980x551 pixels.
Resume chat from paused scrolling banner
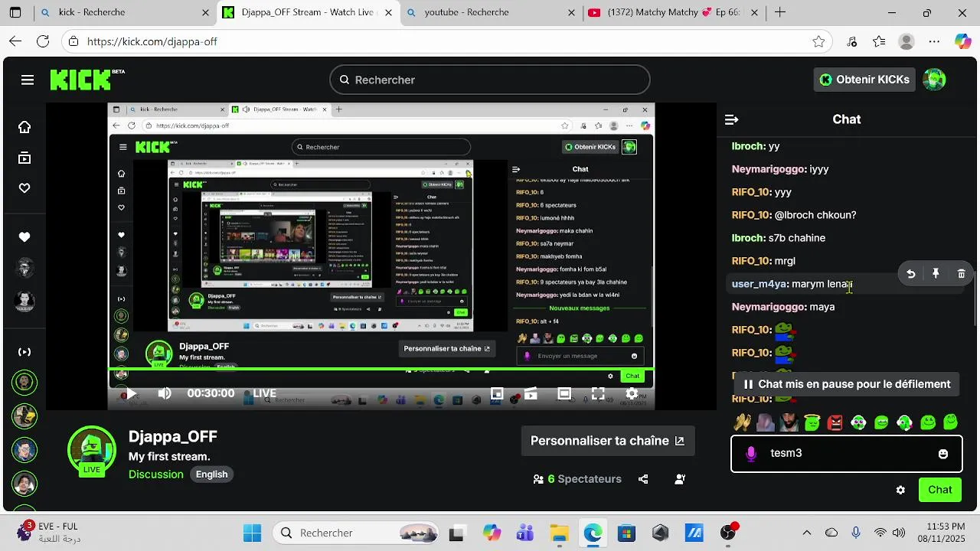[x=847, y=384]
